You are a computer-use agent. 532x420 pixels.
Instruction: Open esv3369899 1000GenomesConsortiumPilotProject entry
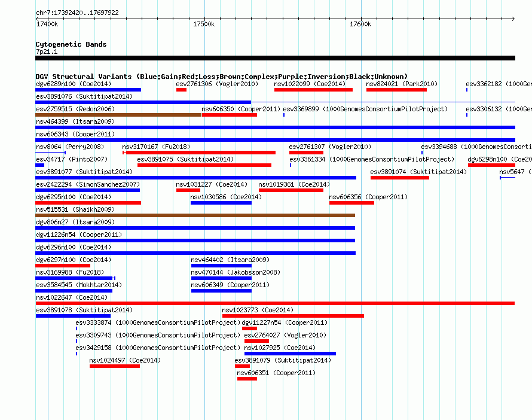[365, 109]
